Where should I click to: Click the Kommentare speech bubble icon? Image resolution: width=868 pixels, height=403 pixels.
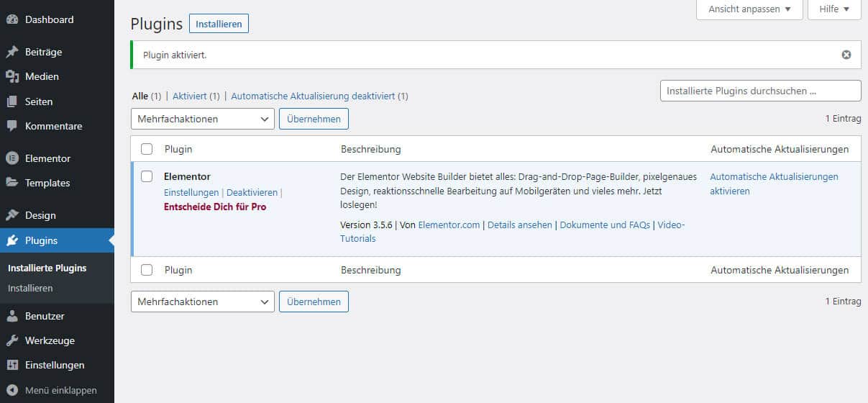point(12,126)
